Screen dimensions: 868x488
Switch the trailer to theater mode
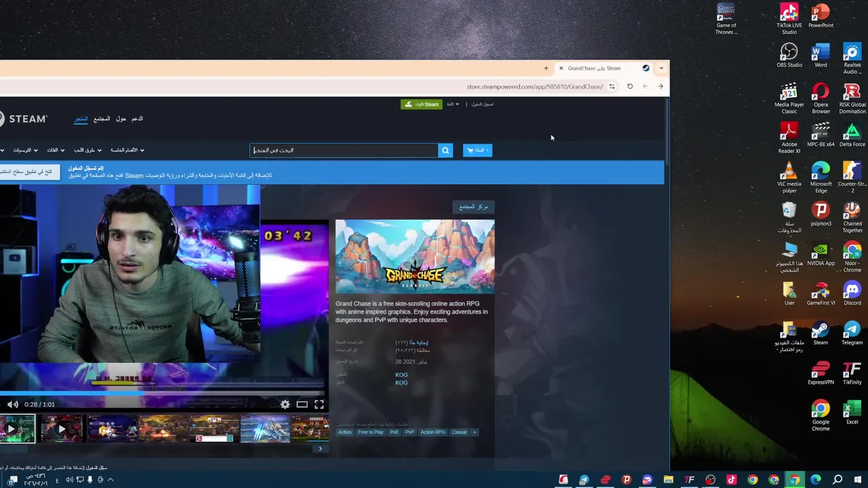pos(302,405)
